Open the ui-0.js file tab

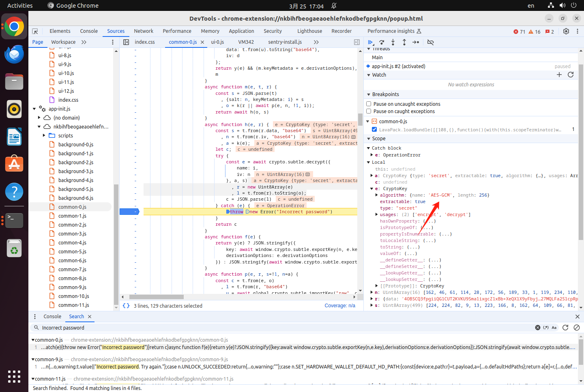point(217,42)
